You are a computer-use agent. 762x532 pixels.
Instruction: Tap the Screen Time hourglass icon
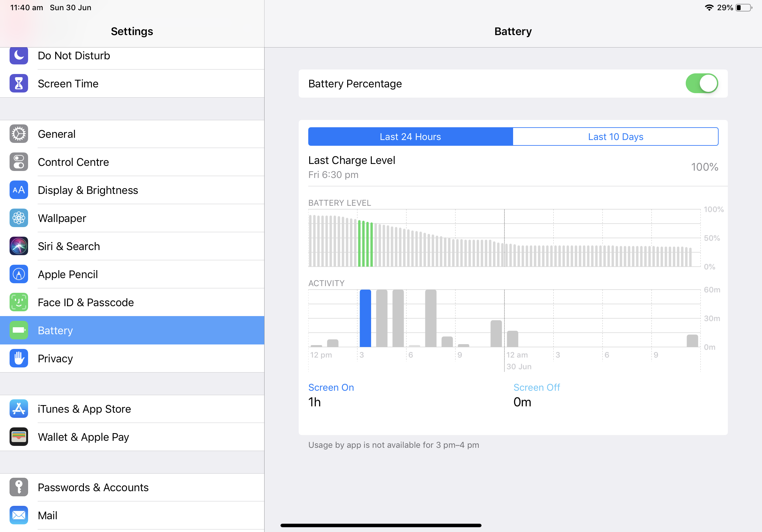click(19, 84)
